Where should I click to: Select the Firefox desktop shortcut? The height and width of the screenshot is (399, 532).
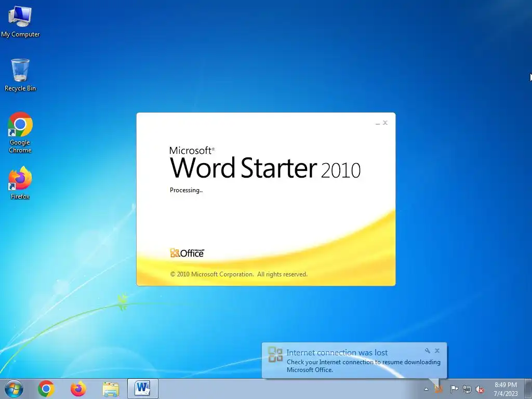click(20, 182)
